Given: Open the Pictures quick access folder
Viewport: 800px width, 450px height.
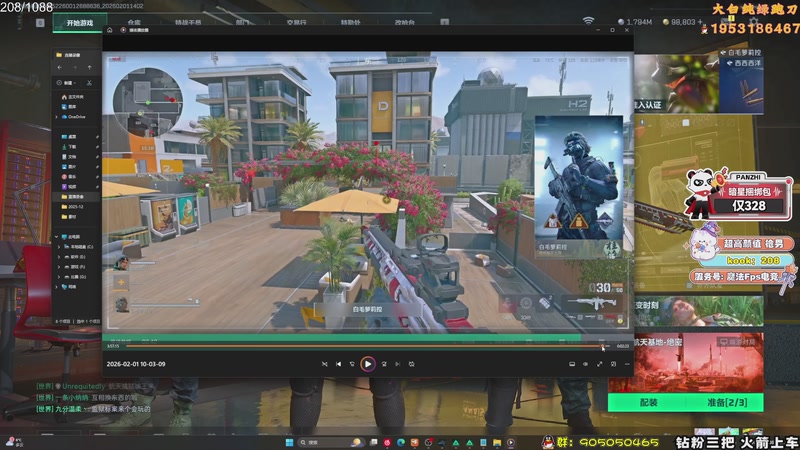Looking at the screenshot, I should point(69,166).
